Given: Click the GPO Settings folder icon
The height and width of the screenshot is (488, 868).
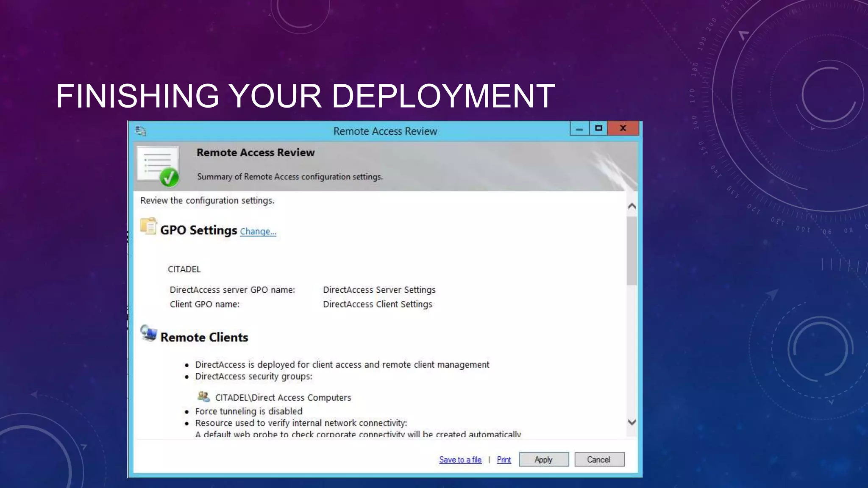Looking at the screenshot, I should pyautogui.click(x=148, y=226).
